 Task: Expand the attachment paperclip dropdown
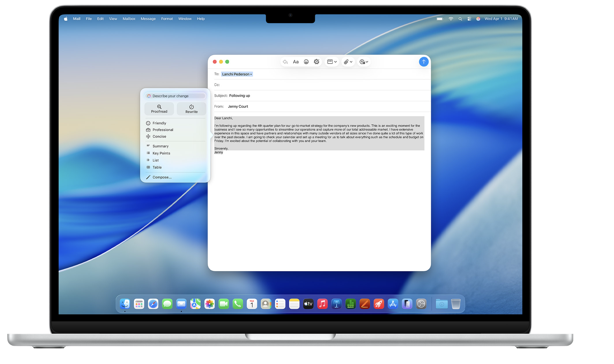point(348,62)
